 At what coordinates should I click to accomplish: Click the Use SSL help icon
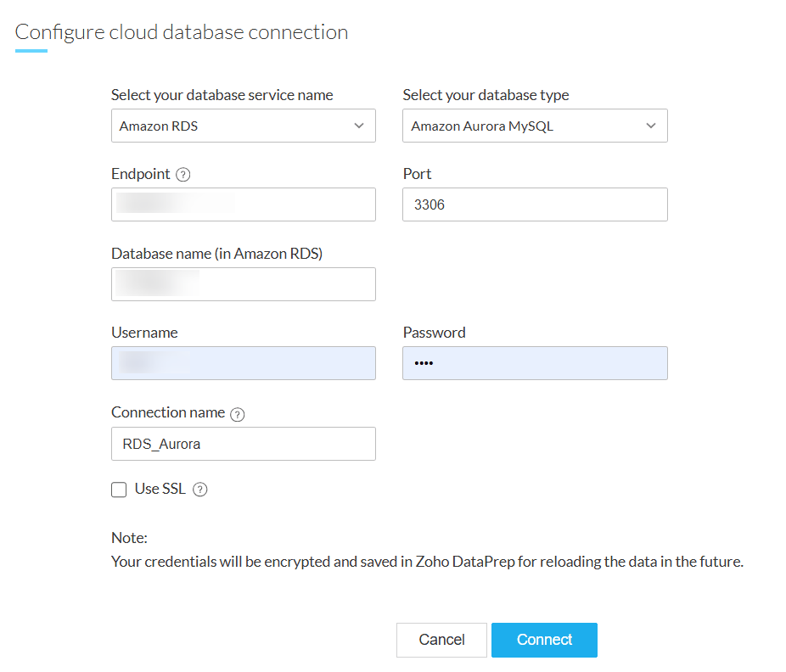200,490
